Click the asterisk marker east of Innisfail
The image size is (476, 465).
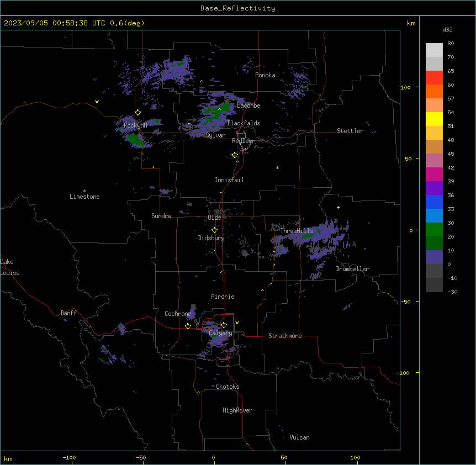(x=277, y=167)
